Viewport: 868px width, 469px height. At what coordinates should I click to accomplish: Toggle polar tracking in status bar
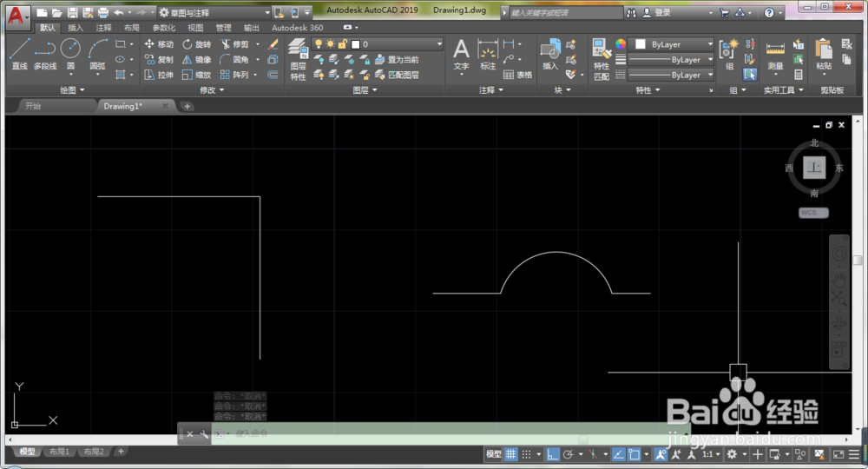(568, 454)
